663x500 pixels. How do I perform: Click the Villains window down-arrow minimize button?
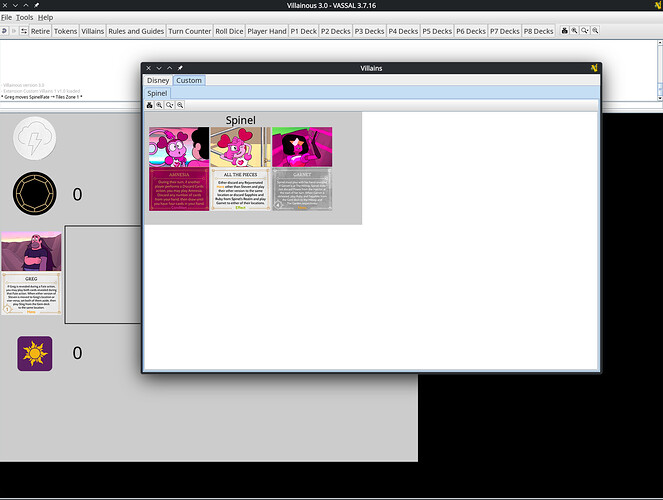pos(159,68)
